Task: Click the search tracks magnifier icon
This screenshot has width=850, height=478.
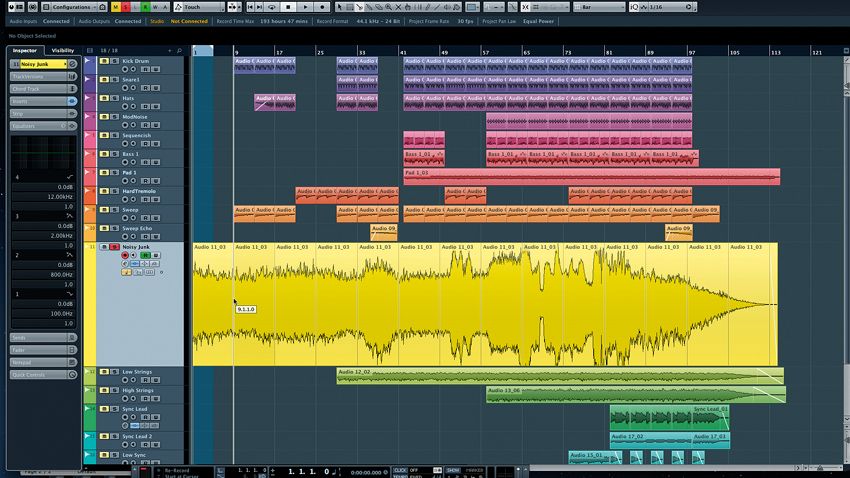Action: (178, 50)
